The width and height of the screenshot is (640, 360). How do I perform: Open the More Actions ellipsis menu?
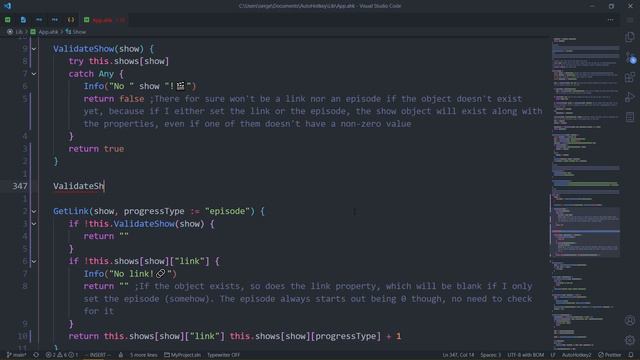tap(611, 20)
